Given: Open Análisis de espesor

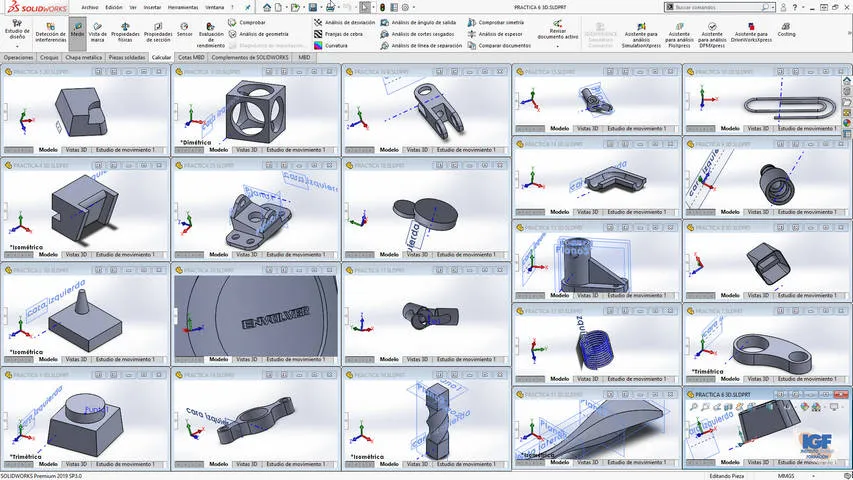Looking at the screenshot, I should 495,34.
